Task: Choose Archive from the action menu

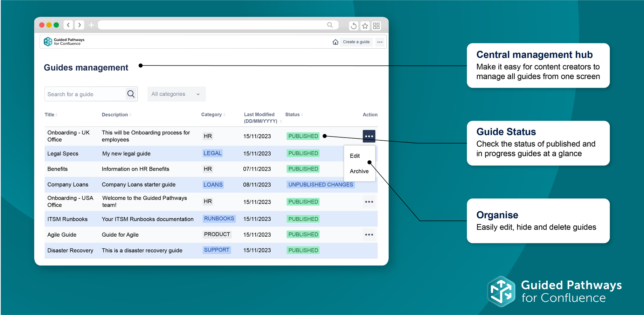Action: (359, 171)
